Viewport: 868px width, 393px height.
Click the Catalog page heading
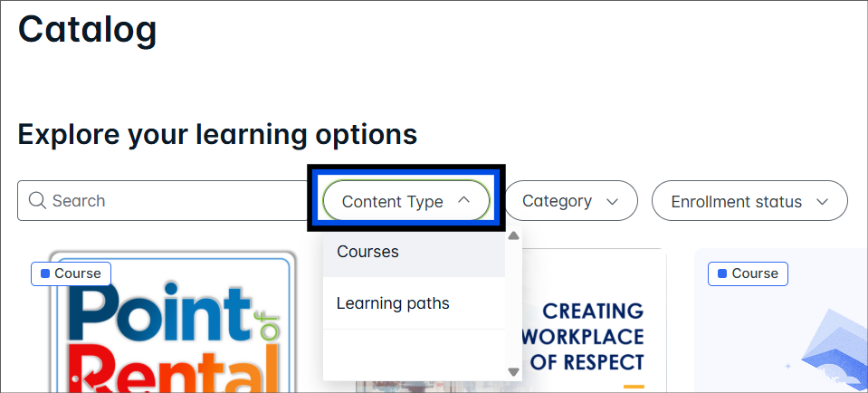coord(88,29)
